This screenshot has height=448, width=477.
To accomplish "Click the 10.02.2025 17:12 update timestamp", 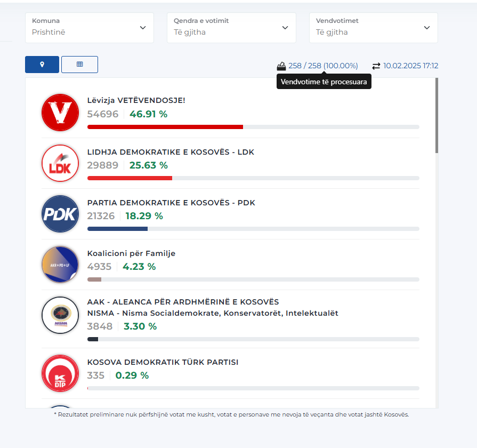I will (411, 66).
